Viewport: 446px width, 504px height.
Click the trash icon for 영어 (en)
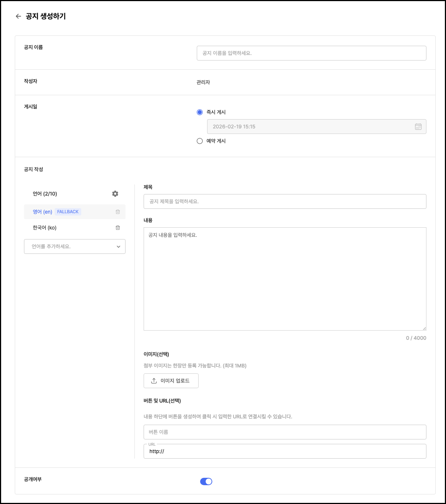point(118,212)
